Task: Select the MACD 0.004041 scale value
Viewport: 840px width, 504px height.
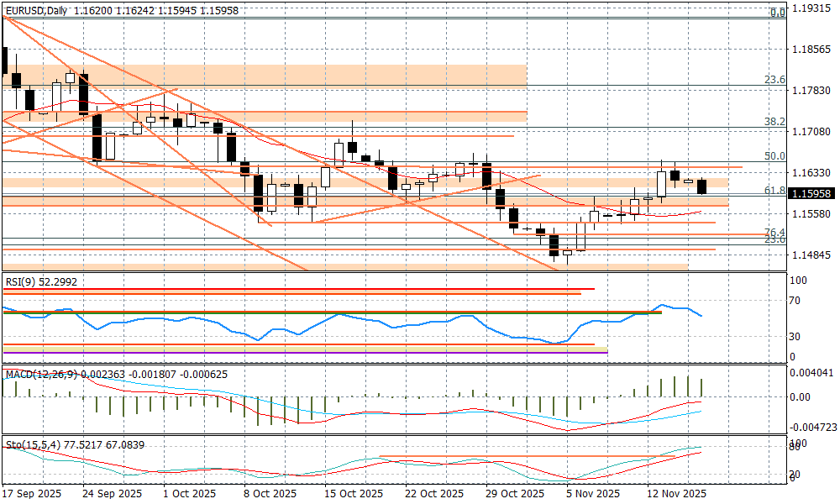Action: [811, 373]
